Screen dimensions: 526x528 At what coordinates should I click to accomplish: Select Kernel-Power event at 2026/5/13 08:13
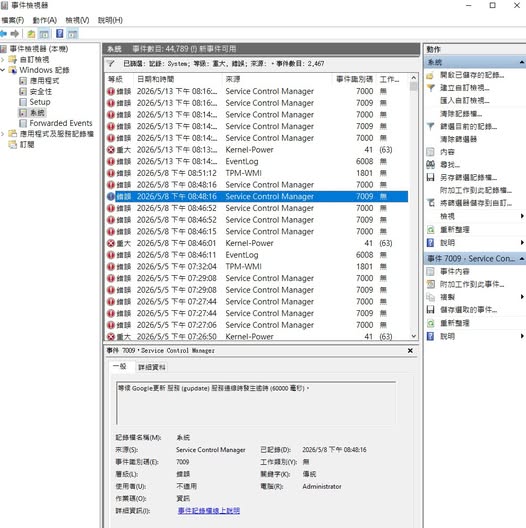click(x=257, y=150)
